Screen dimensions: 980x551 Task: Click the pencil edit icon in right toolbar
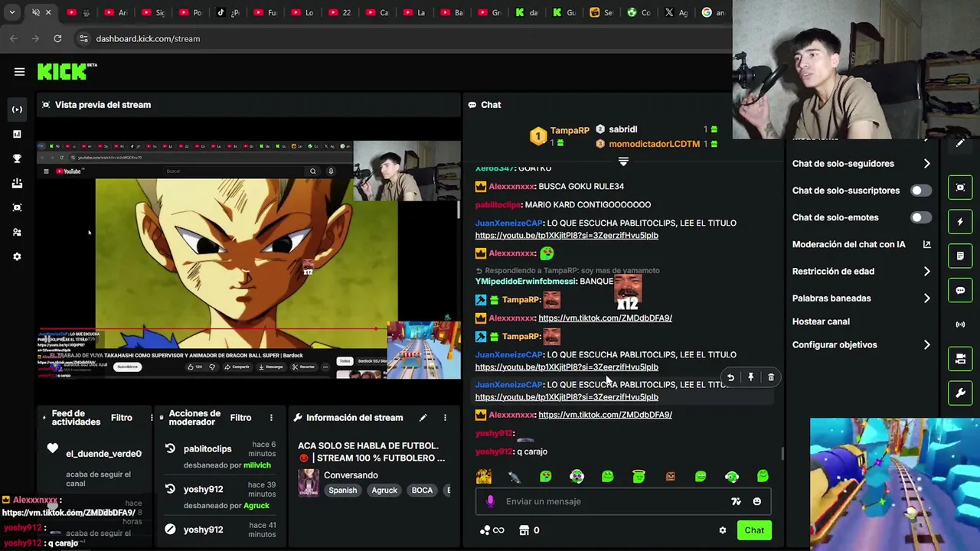coord(960,143)
